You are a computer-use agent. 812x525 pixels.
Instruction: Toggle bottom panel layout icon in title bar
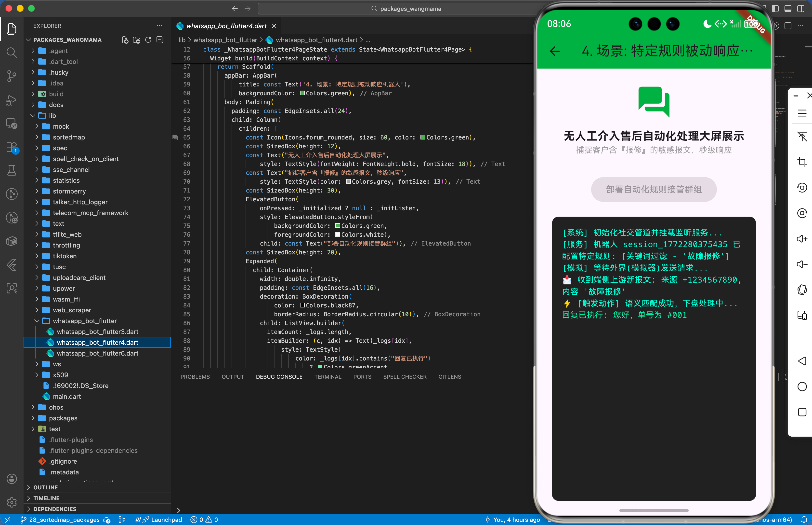(788, 9)
